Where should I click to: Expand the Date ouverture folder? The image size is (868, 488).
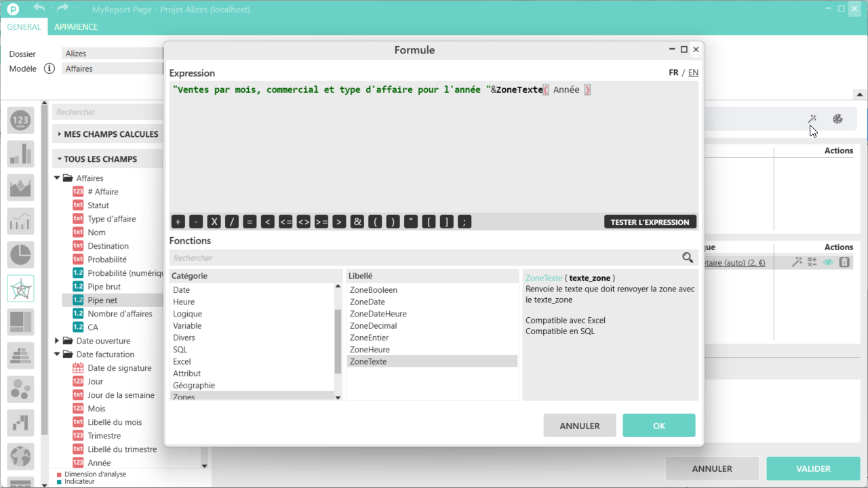[57, 341]
